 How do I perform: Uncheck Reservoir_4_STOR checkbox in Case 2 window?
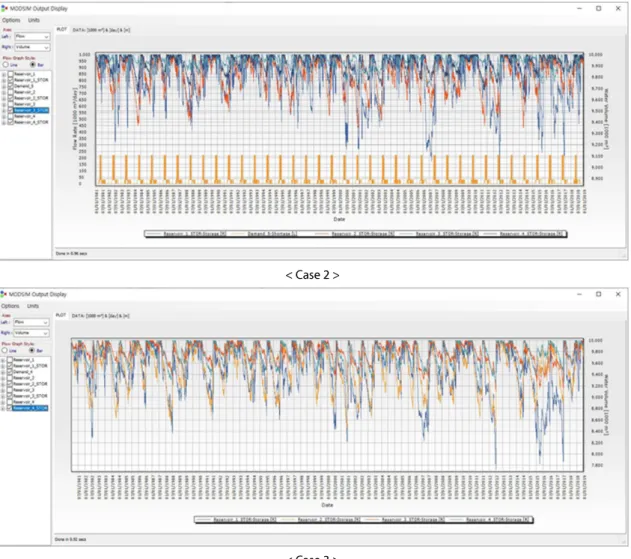pyautogui.click(x=10, y=122)
